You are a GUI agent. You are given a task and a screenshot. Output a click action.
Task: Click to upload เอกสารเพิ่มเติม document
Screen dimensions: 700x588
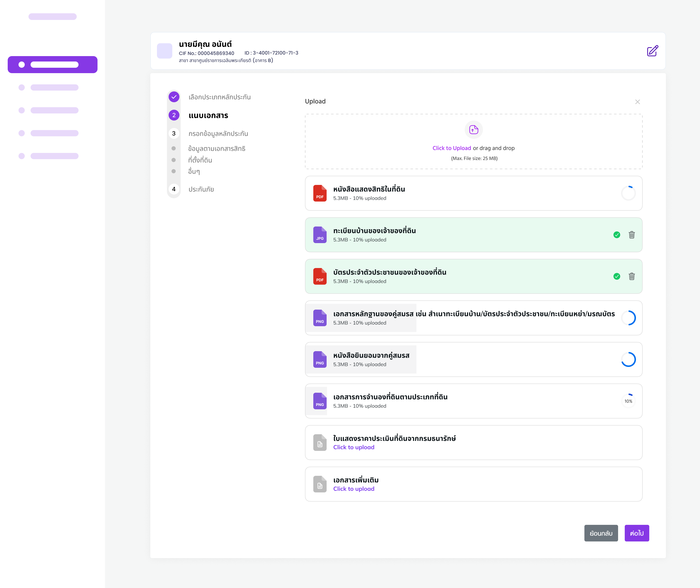(353, 489)
